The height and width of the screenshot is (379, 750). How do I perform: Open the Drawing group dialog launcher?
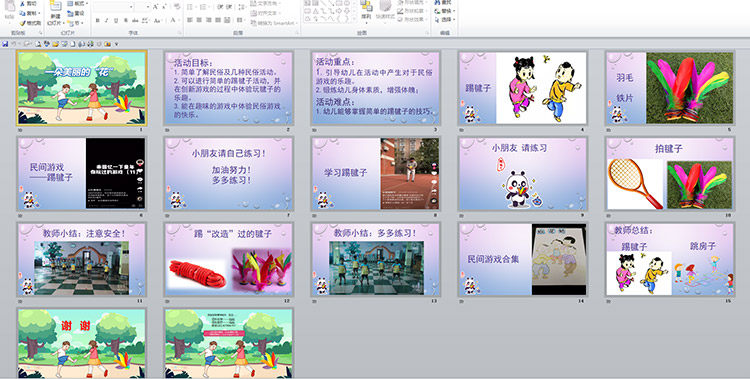coord(427,33)
